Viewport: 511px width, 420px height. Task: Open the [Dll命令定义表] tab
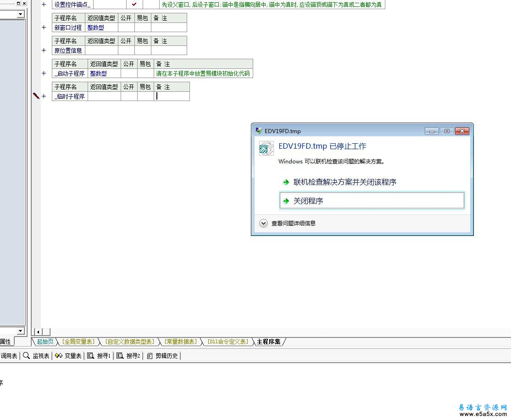pos(228,342)
